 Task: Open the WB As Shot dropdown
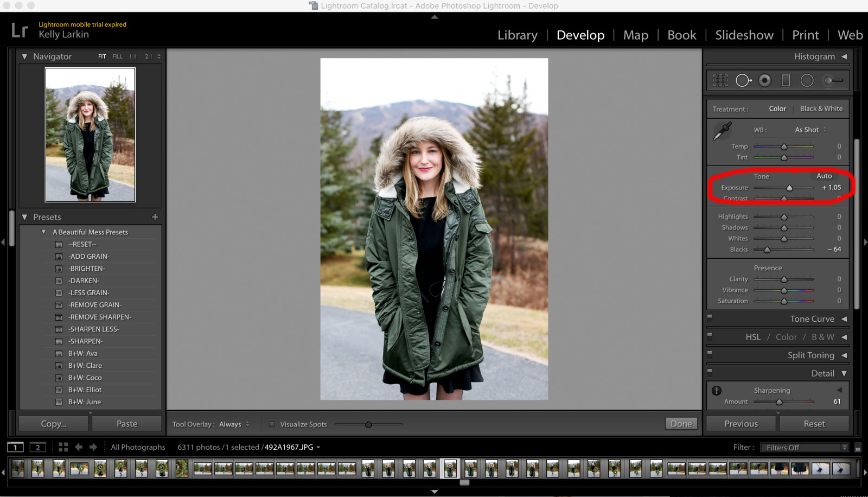pos(809,130)
